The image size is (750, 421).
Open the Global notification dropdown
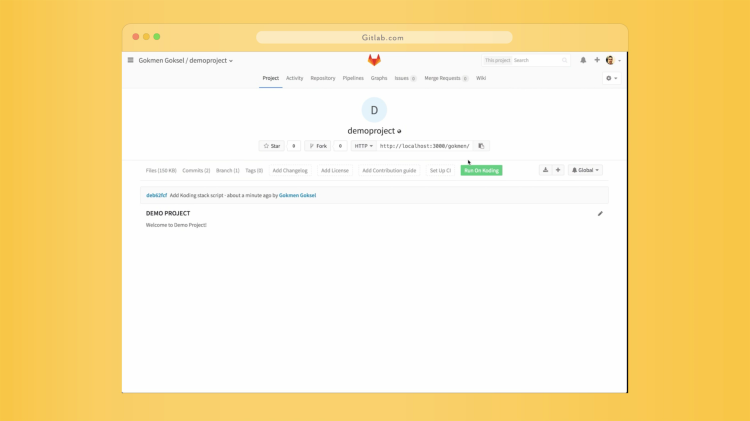click(585, 170)
